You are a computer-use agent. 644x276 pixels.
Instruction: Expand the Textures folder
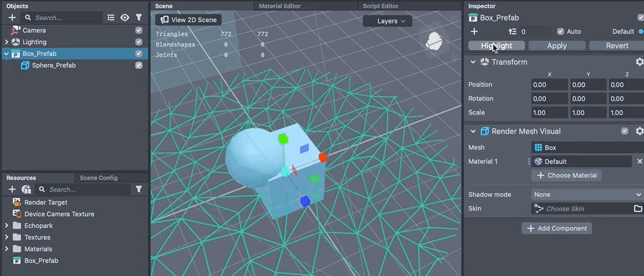pos(6,238)
